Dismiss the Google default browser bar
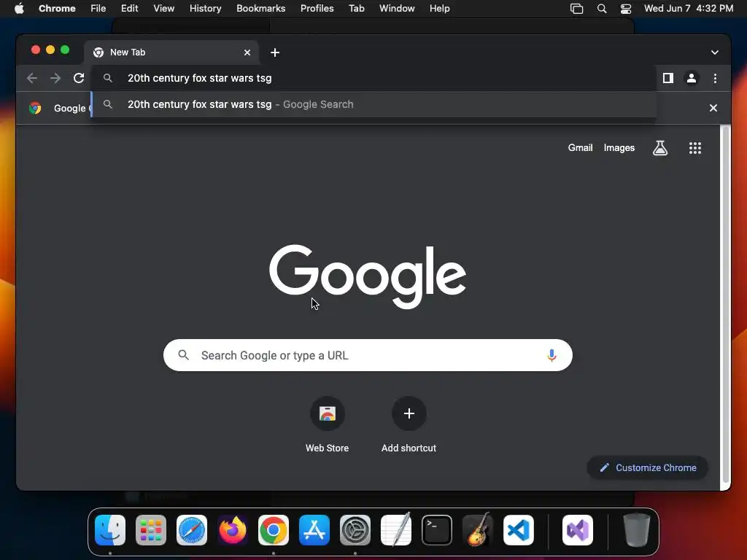 pos(713,108)
